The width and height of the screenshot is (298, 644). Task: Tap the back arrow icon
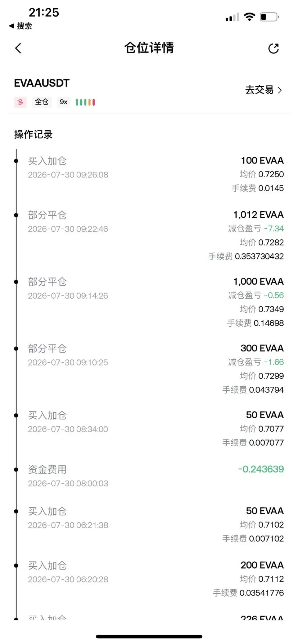click(18, 48)
